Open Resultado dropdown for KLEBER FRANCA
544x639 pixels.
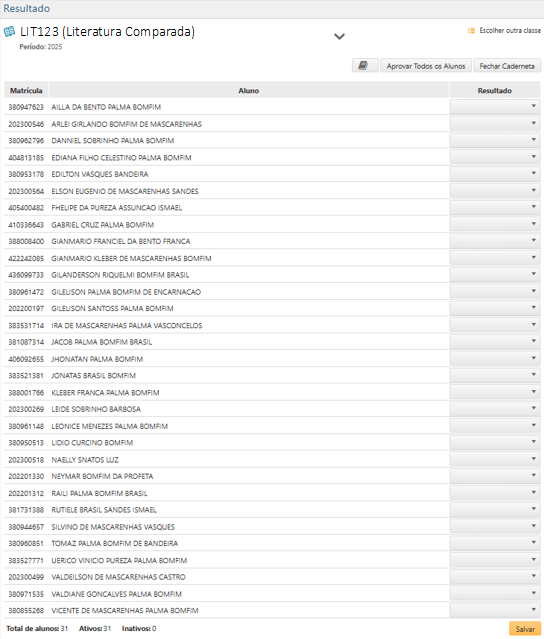(x=495, y=392)
